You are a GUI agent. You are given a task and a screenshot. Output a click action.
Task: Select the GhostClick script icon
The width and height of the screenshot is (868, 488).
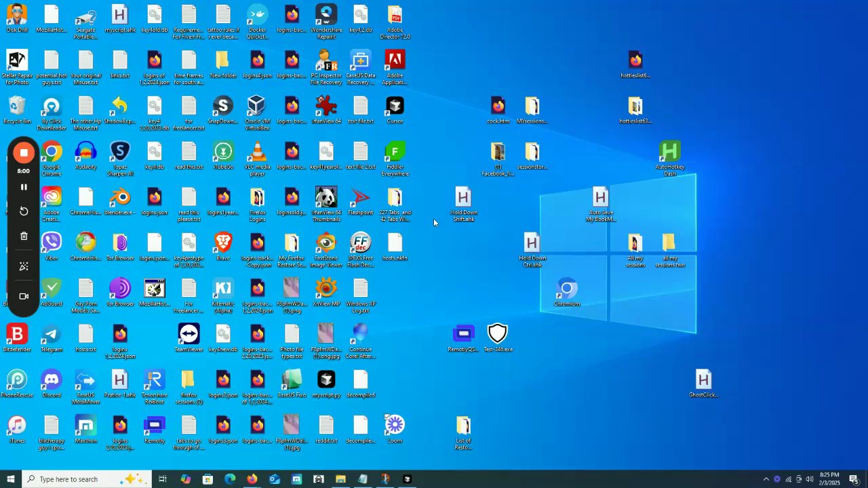(703, 384)
